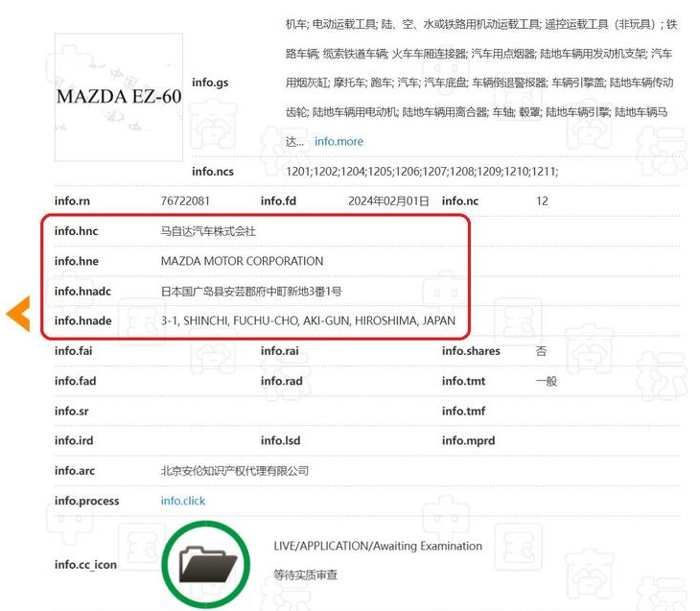
Task: Select registration number 76722081
Action: click(185, 201)
